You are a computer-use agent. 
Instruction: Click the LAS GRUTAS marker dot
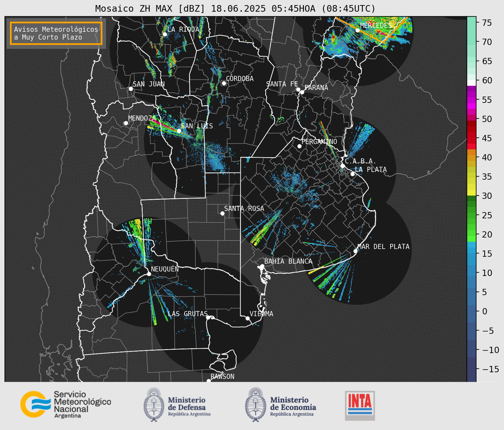208,317
